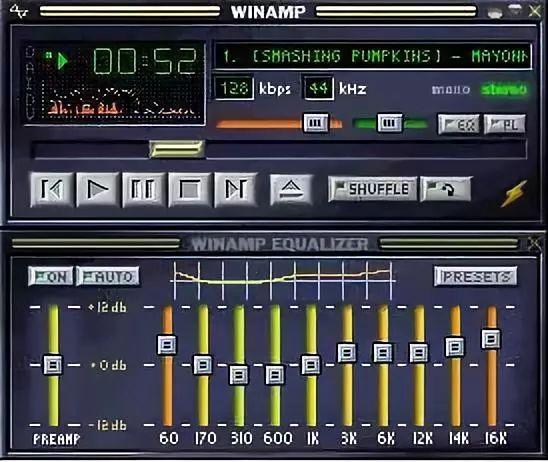Click the volume slider handle
This screenshot has height=462, width=548.
(316, 123)
